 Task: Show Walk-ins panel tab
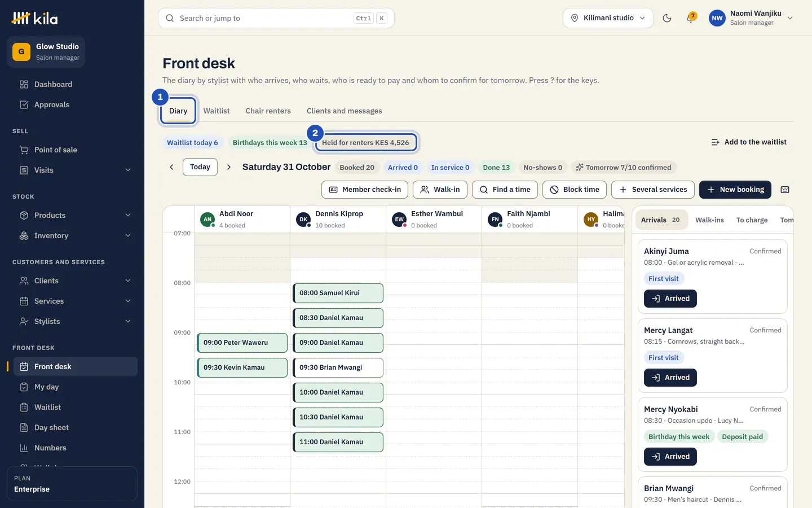coord(709,220)
